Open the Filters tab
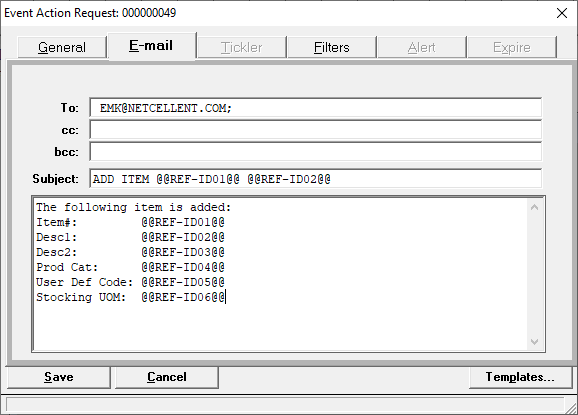Image resolution: width=578 pixels, height=415 pixels. click(332, 47)
